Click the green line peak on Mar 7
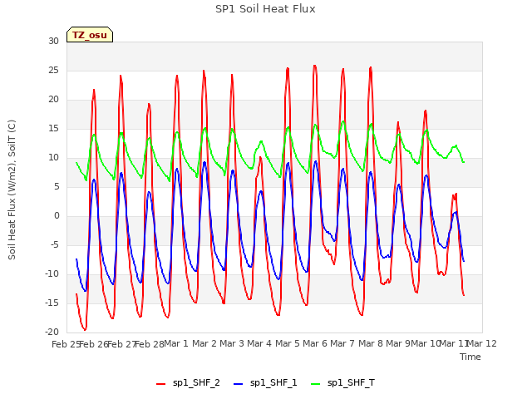This screenshot has width=532, height=399. point(343,121)
